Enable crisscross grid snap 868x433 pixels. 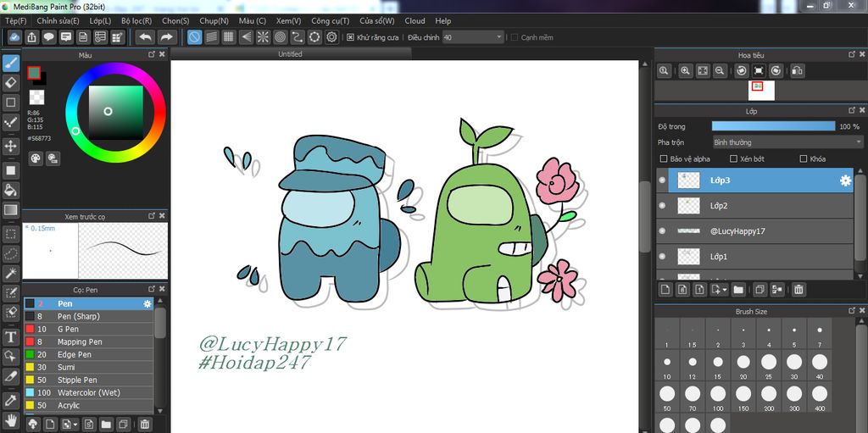pyautogui.click(x=228, y=37)
